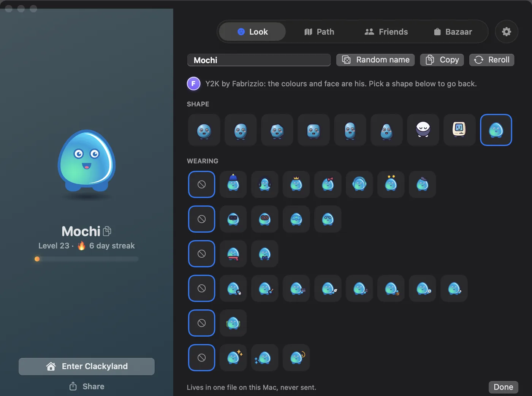Image resolution: width=532 pixels, height=396 pixels.
Task: Choose 'none' in the sparkles row
Action: click(202, 358)
